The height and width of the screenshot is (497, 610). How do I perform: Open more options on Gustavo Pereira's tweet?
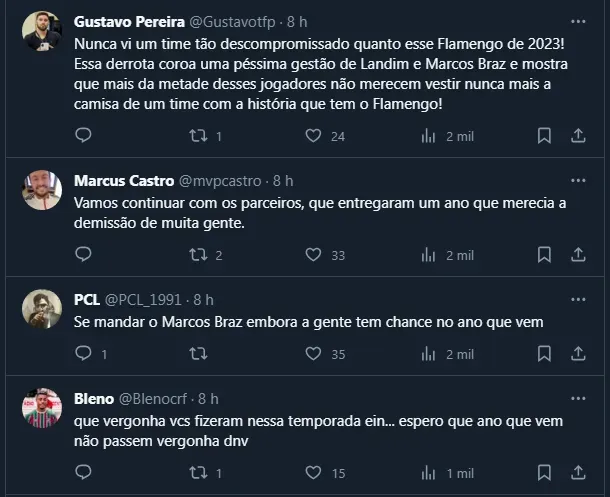pyautogui.click(x=578, y=21)
